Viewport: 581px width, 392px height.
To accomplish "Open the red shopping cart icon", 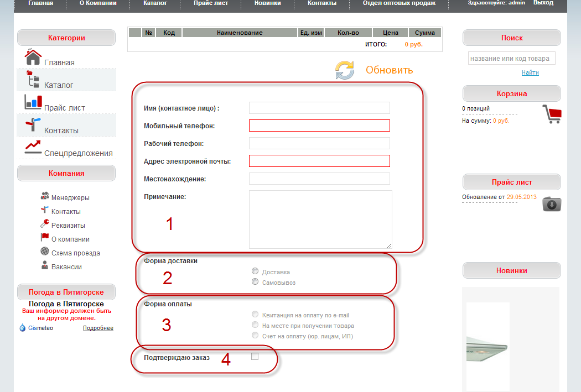I will tap(552, 114).
